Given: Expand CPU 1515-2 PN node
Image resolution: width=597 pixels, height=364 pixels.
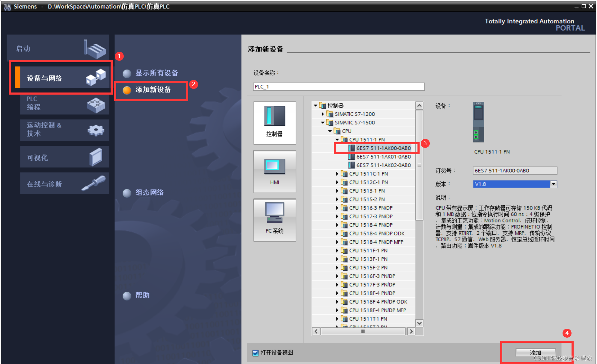Looking at the screenshot, I should tap(337, 199).
